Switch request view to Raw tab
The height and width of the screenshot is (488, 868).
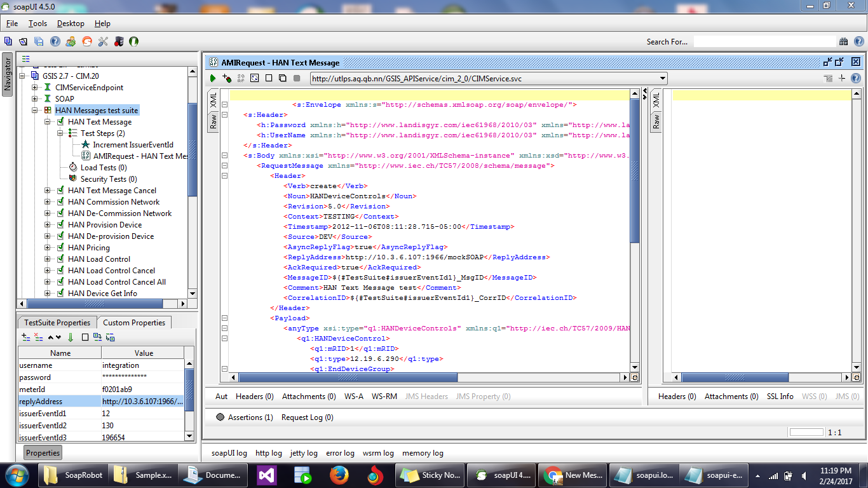click(214, 122)
